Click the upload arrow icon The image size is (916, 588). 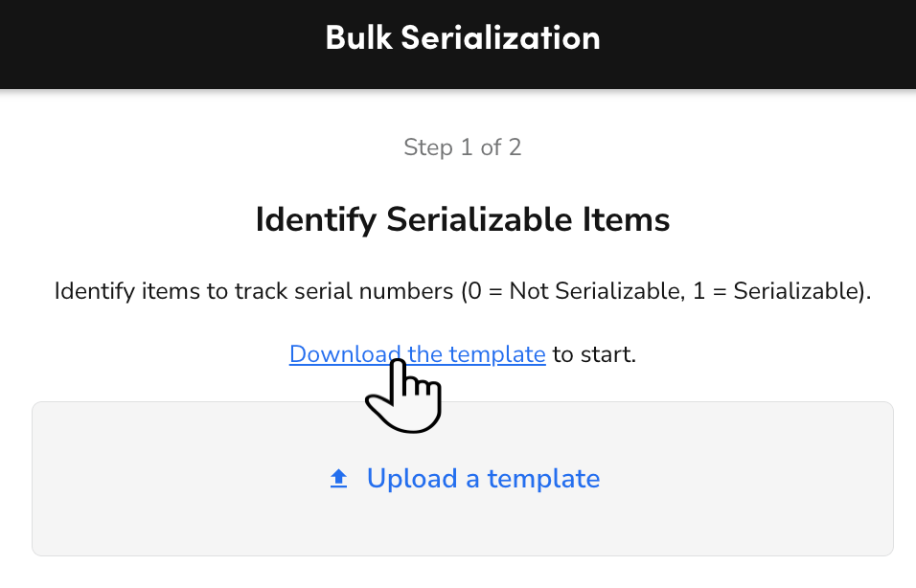click(x=338, y=479)
